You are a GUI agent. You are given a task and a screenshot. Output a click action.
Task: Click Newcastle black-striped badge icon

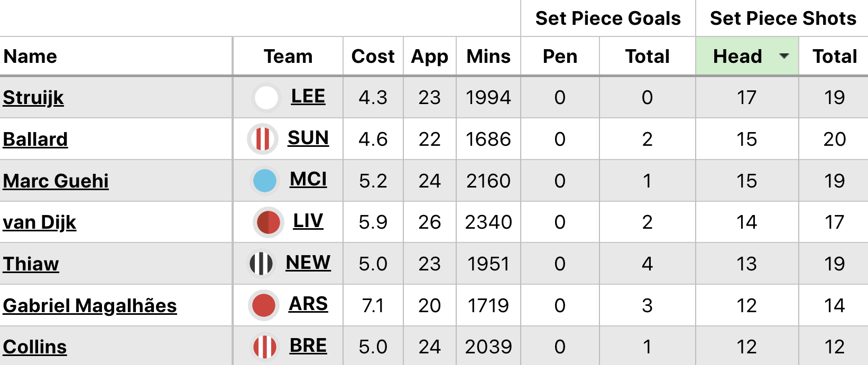(261, 264)
